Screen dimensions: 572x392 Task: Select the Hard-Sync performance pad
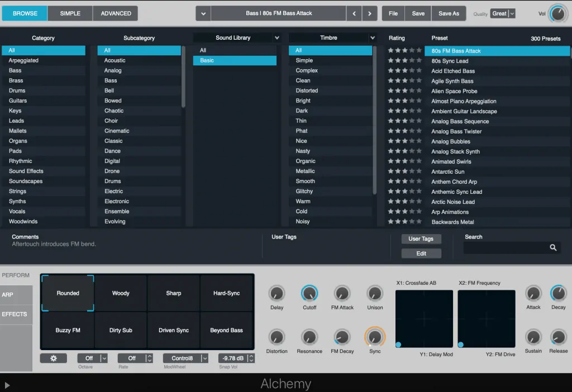(x=227, y=293)
